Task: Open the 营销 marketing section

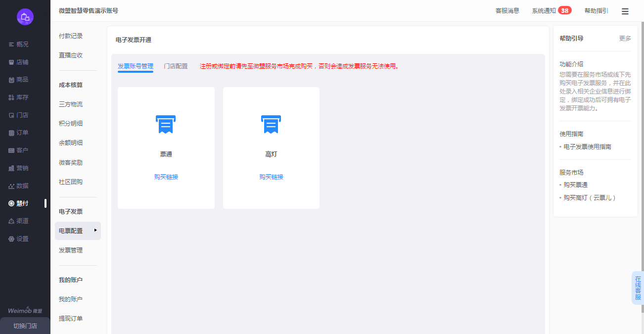Action: click(19, 168)
